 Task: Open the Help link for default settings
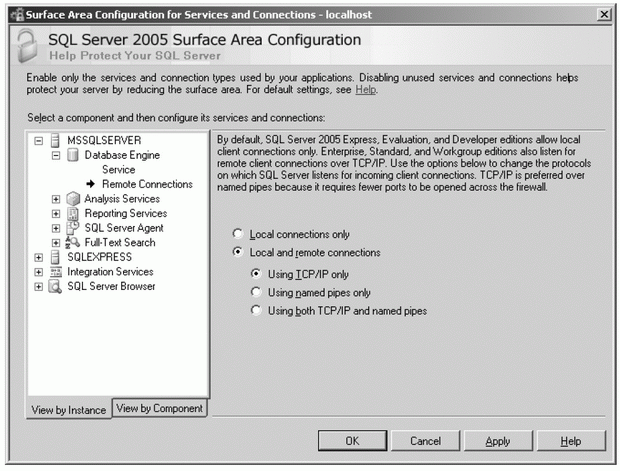[x=366, y=90]
